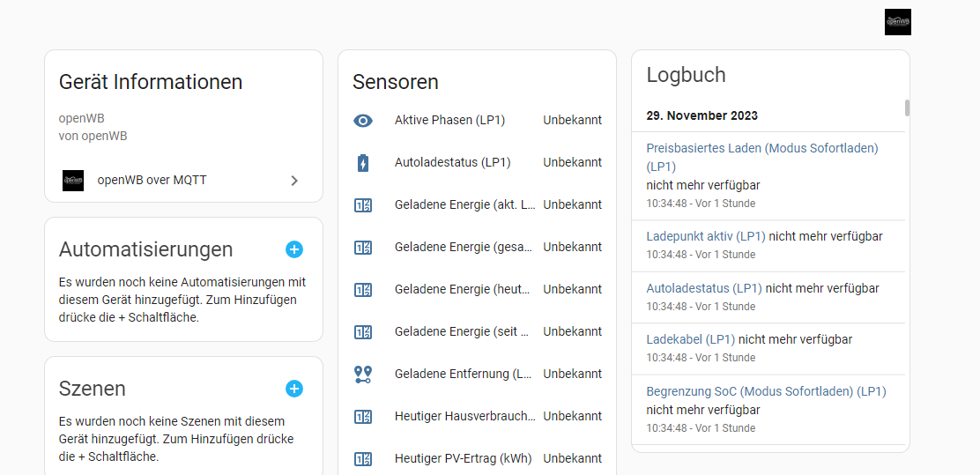Image resolution: width=980 pixels, height=475 pixels.
Task: Add a new automation with plus icon
Action: pos(294,249)
